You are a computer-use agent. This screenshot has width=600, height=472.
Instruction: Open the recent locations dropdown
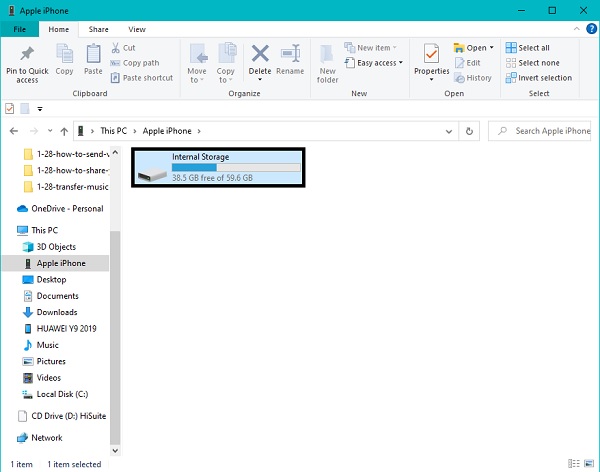pos(50,131)
